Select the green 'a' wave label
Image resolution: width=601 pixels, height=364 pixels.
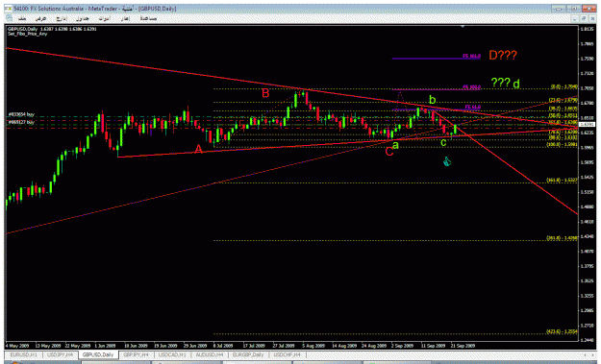click(395, 145)
